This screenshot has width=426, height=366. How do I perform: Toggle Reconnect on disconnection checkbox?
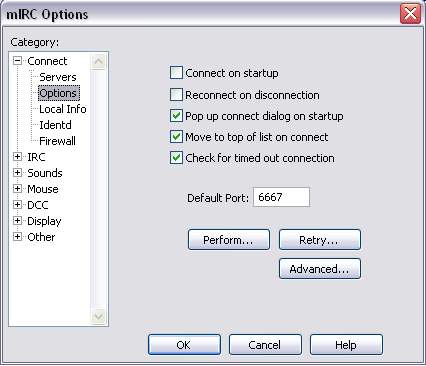tap(176, 95)
